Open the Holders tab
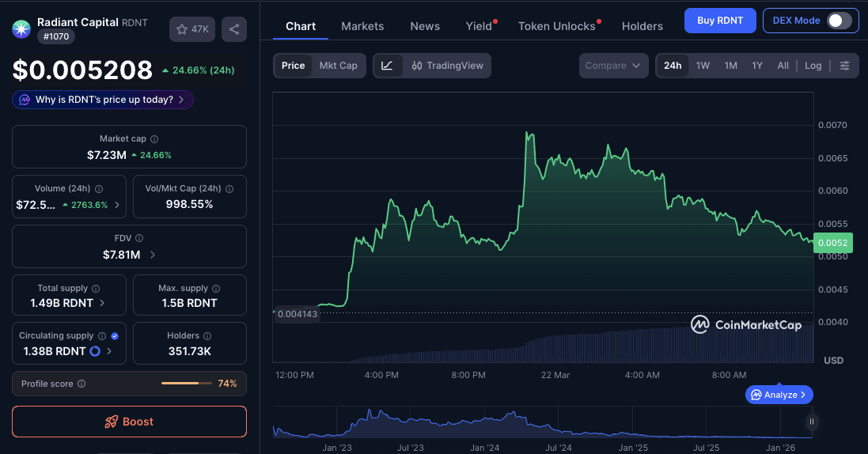The image size is (868, 454). pos(642,26)
